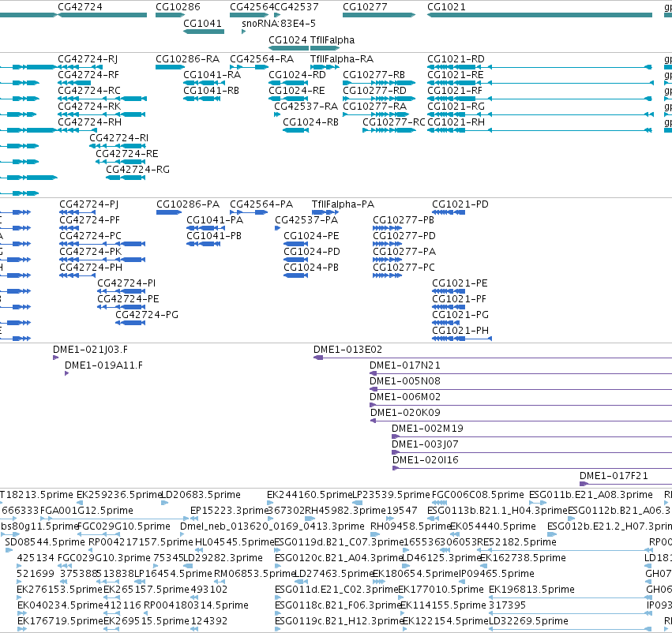Click transcript label CG42724-RC
Image resolution: width=672 pixels, height=633 pixels.
(89, 91)
